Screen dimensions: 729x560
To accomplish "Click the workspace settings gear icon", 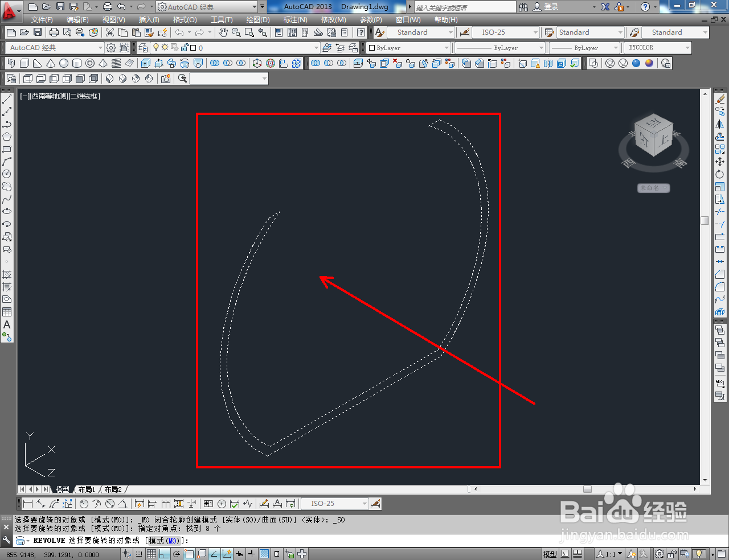I will click(x=111, y=48).
